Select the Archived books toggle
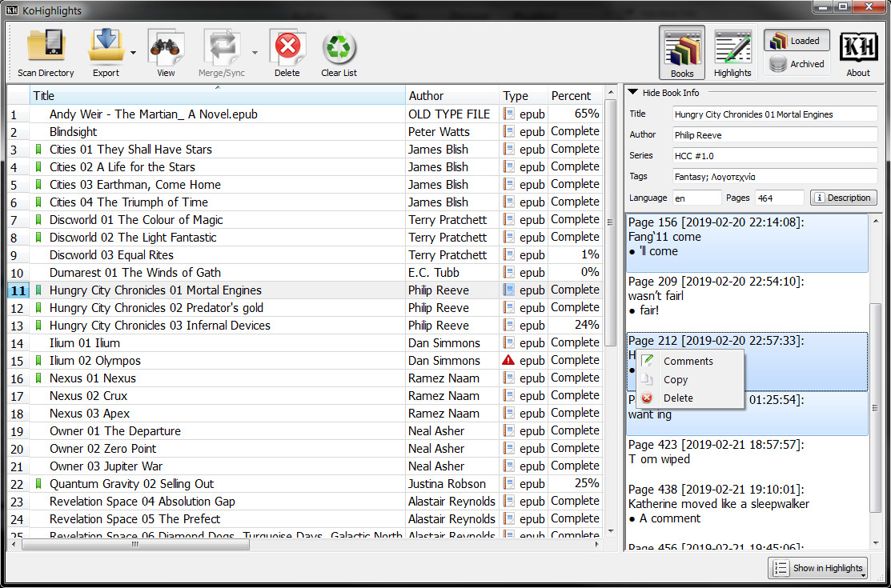Image resolution: width=891 pixels, height=588 pixels. tap(797, 64)
